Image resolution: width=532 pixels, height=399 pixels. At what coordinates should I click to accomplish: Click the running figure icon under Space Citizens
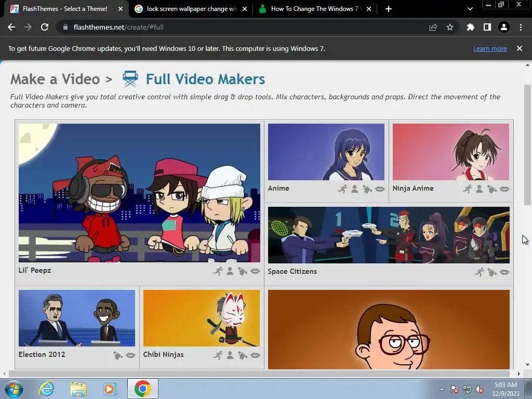coord(480,272)
